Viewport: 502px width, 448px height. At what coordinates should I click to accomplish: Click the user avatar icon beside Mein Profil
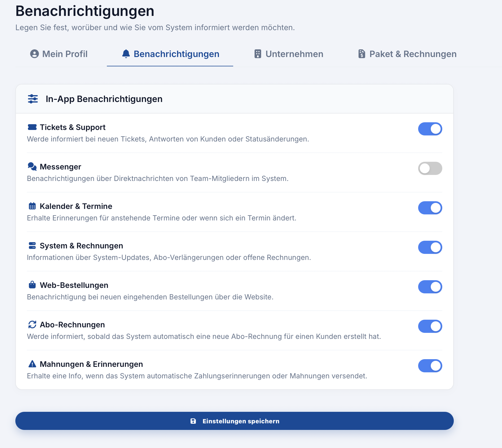34,54
